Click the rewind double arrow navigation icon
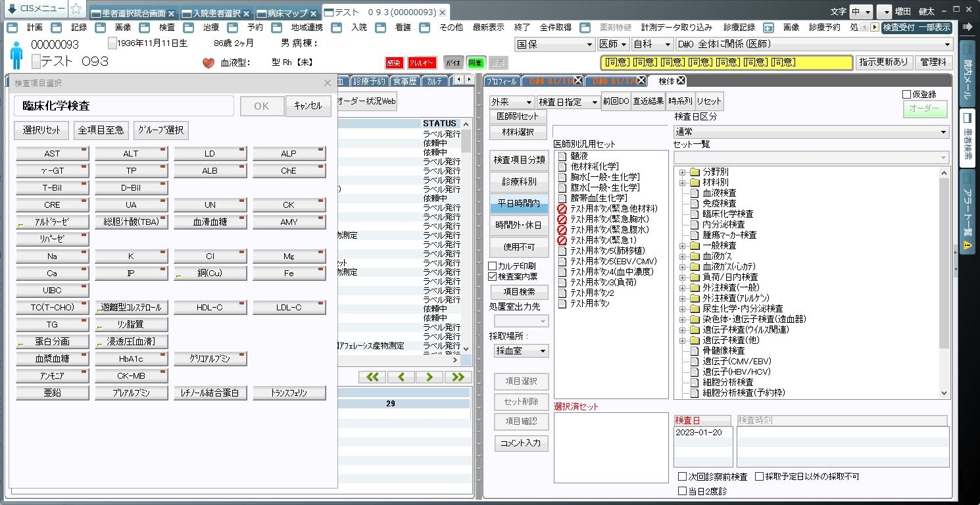This screenshot has height=505, width=980. (372, 377)
